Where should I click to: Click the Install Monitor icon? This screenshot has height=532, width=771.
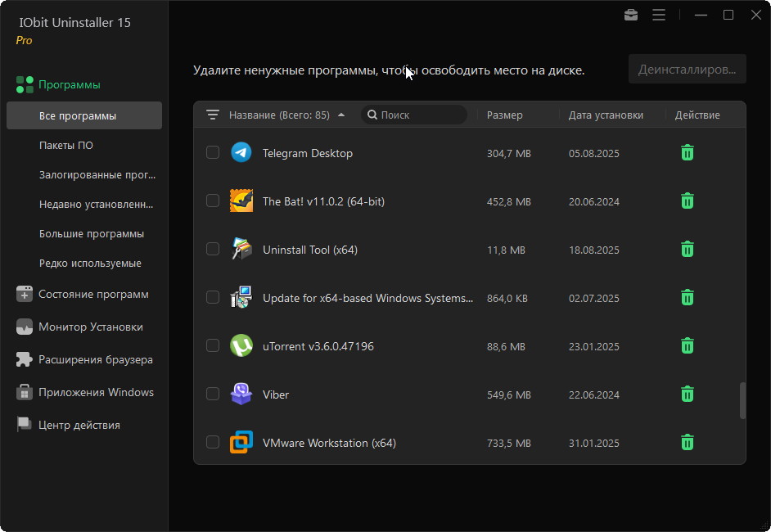tap(24, 327)
